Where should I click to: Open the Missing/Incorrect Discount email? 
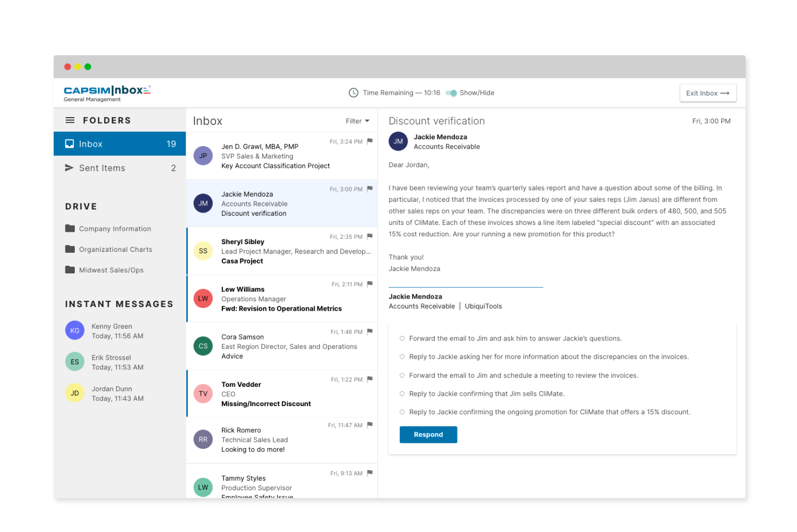click(282, 394)
